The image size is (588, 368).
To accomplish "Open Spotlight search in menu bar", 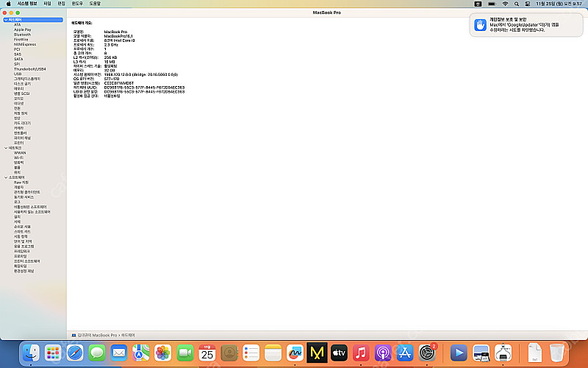I will [517, 4].
